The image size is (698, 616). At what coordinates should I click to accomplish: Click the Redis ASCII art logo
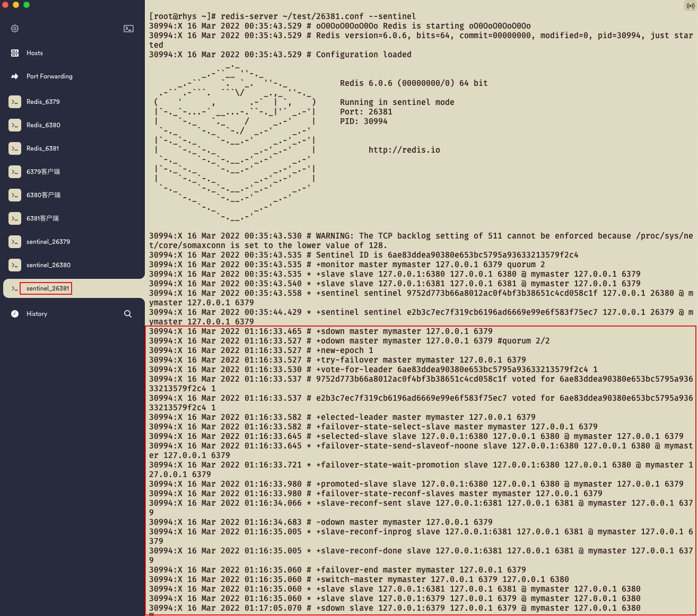[x=235, y=143]
